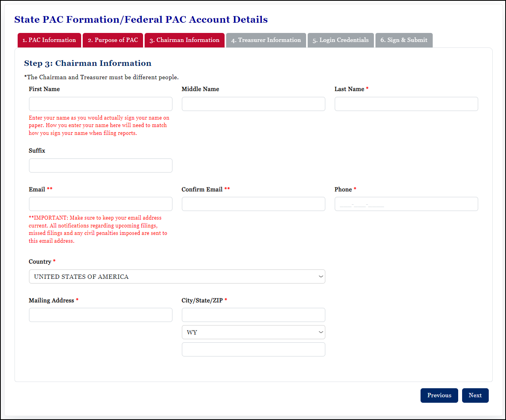The height and width of the screenshot is (420, 506).
Task: Open the Login Credentials step
Action: pyautogui.click(x=340, y=40)
